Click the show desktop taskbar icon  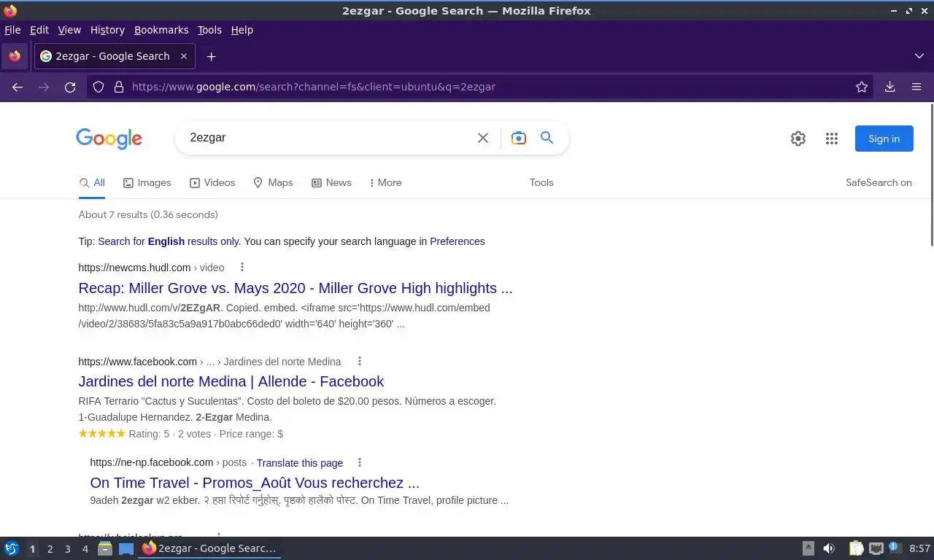126,548
